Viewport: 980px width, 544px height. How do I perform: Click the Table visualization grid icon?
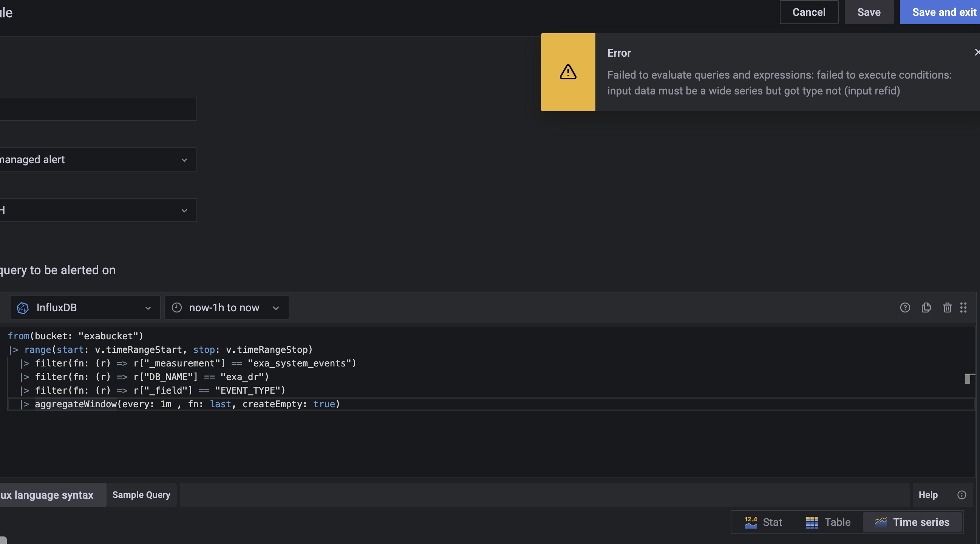812,522
